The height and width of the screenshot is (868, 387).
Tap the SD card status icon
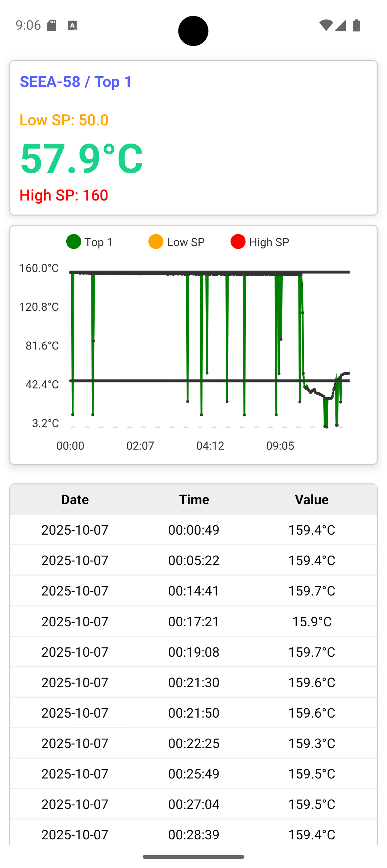point(52,25)
